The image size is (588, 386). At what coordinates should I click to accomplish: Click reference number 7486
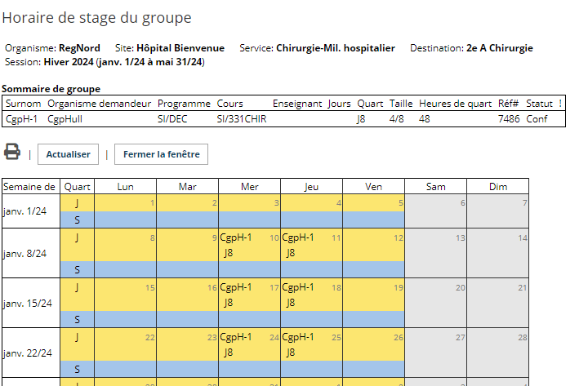pyautogui.click(x=509, y=119)
